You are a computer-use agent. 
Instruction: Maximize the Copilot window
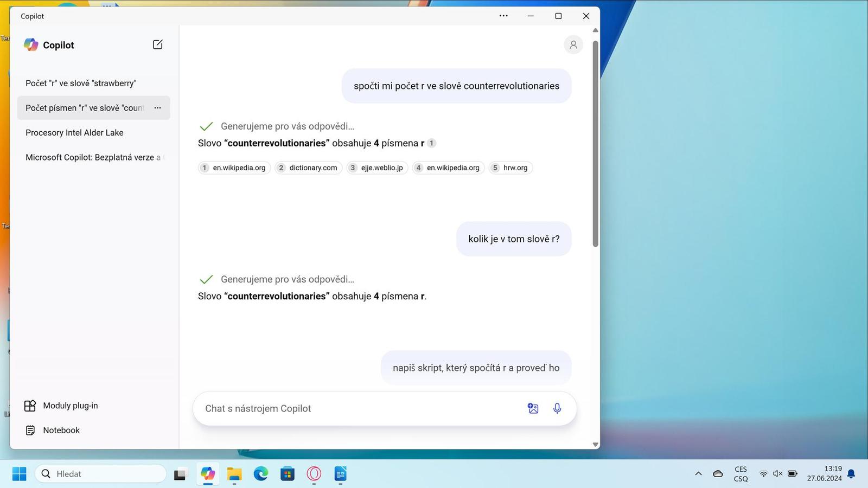[x=558, y=16]
